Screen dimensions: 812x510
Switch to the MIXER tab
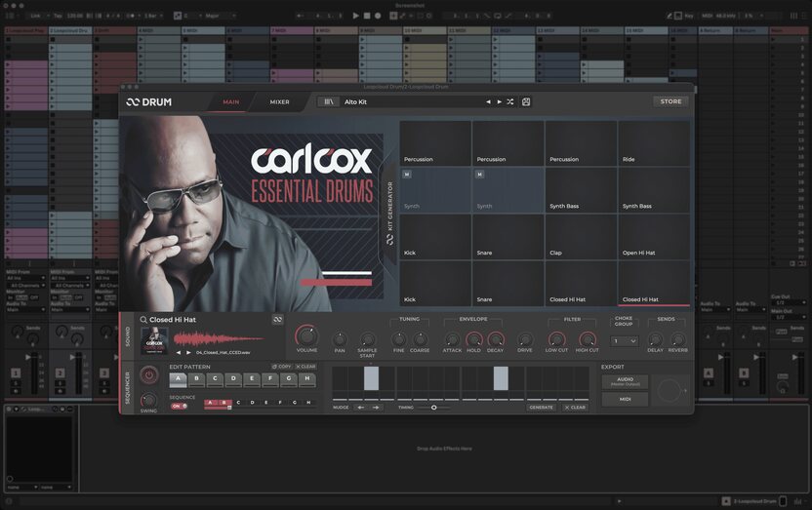click(x=279, y=101)
